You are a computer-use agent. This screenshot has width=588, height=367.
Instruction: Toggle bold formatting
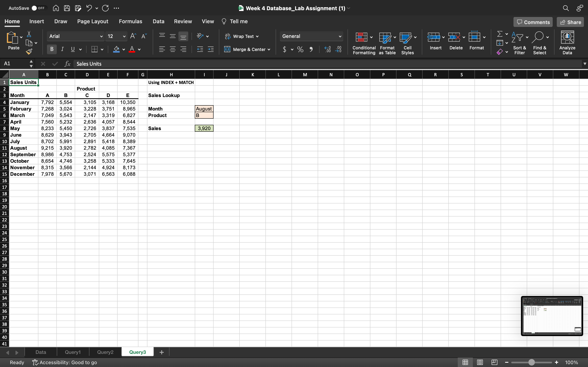pos(51,49)
